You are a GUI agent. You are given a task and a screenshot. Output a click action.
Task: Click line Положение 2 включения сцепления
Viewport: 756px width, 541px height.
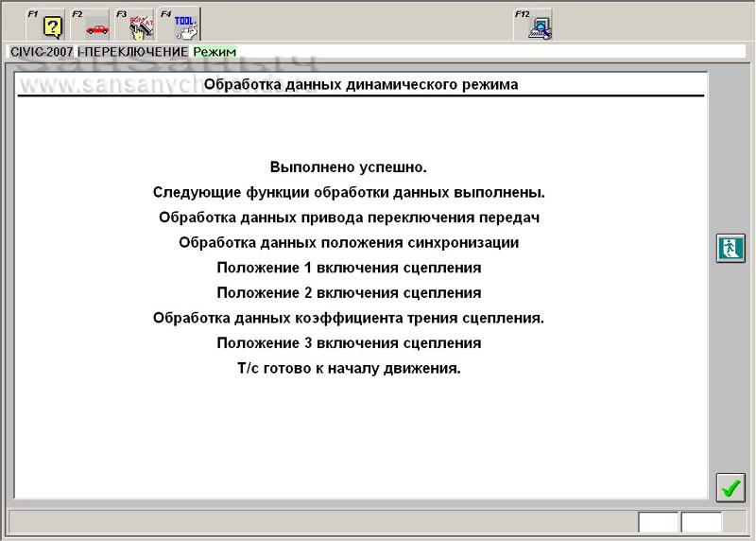pyautogui.click(x=349, y=292)
